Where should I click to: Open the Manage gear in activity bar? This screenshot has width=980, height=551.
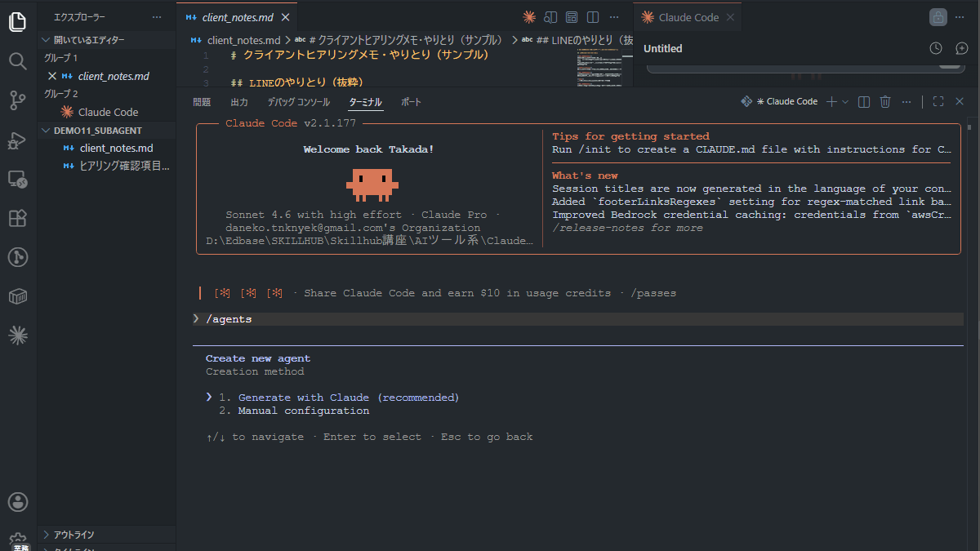pos(17,540)
